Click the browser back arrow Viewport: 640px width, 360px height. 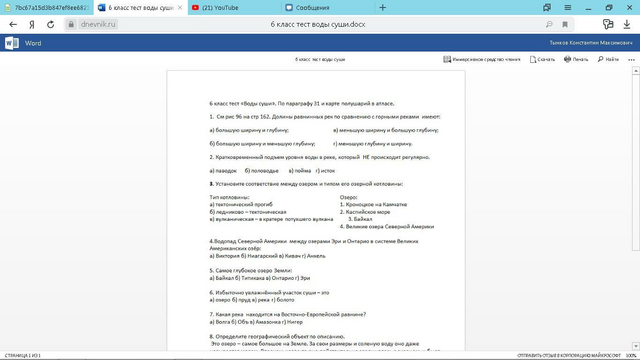click(13, 24)
